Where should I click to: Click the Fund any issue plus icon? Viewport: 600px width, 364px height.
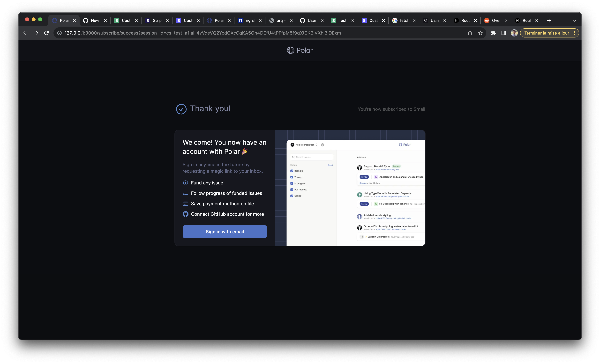pos(186,183)
